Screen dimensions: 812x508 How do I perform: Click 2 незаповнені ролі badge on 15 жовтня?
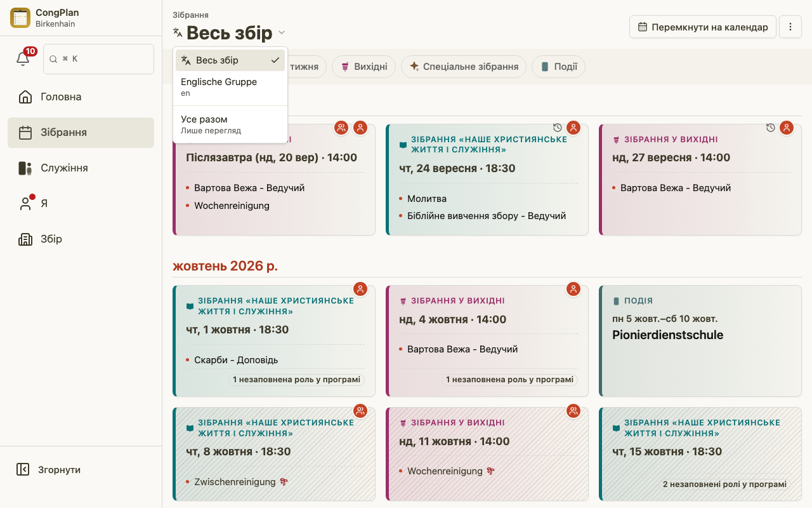point(724,484)
